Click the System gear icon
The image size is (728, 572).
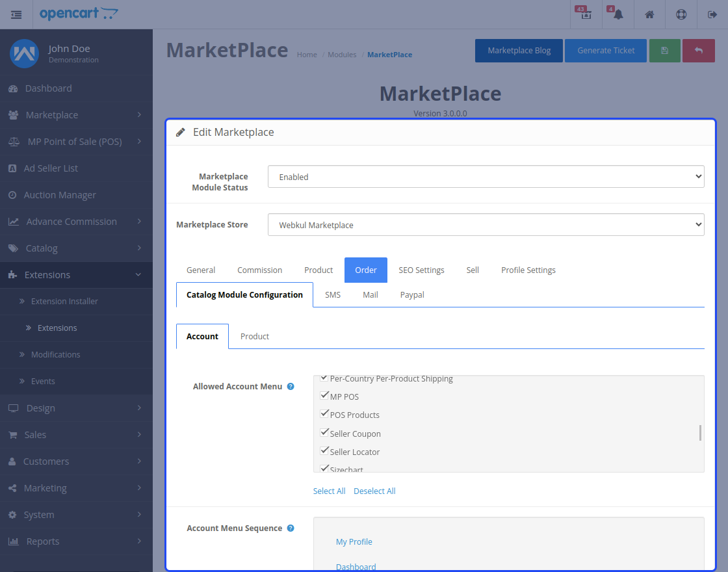(x=12, y=515)
